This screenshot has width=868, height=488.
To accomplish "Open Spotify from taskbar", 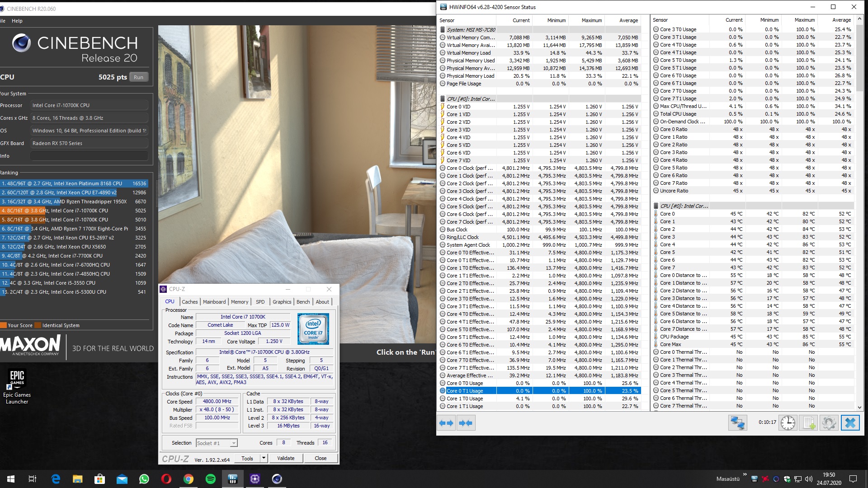I will click(x=211, y=479).
